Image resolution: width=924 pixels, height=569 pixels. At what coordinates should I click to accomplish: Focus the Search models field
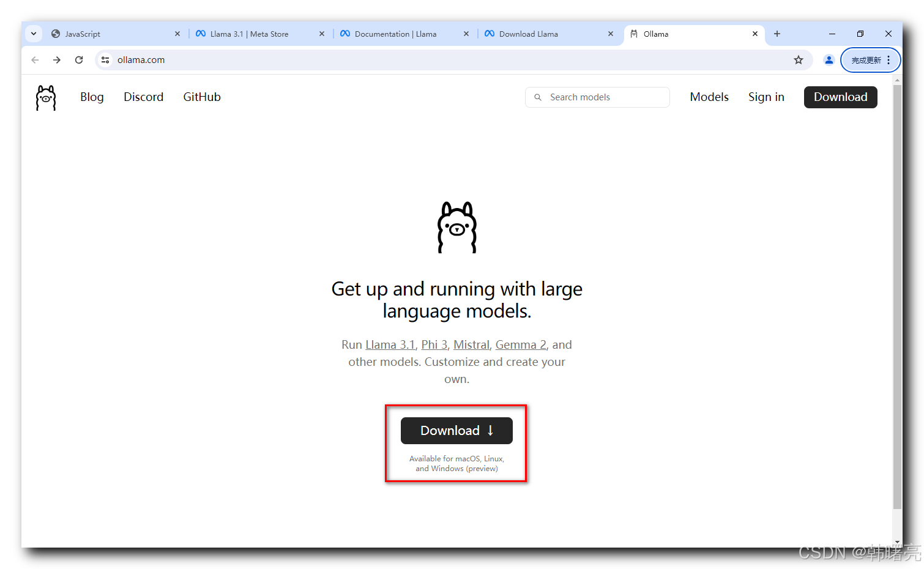pos(597,97)
